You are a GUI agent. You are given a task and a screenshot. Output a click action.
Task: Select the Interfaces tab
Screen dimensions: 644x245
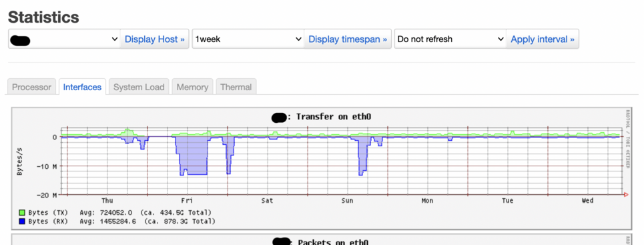point(82,87)
